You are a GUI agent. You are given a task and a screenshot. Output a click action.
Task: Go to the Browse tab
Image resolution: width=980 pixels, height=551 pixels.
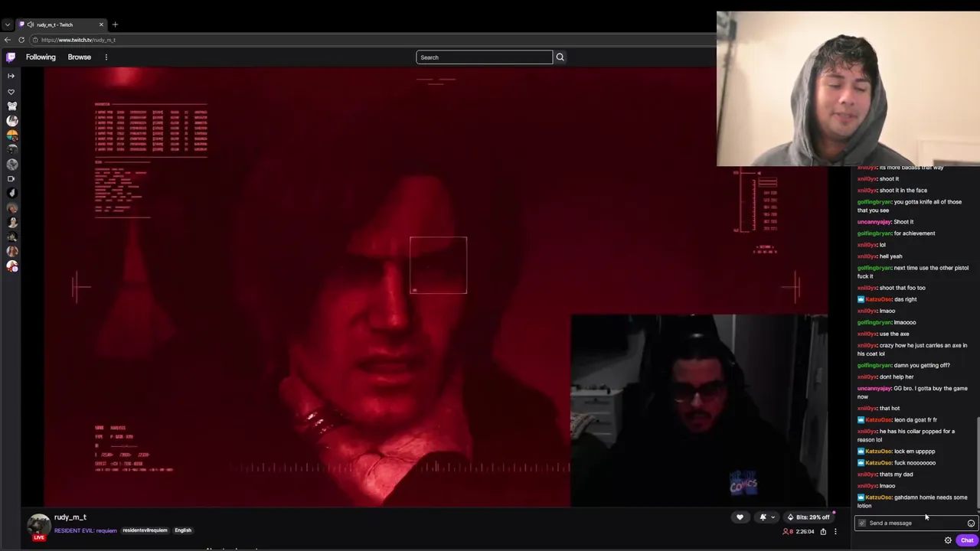point(79,57)
